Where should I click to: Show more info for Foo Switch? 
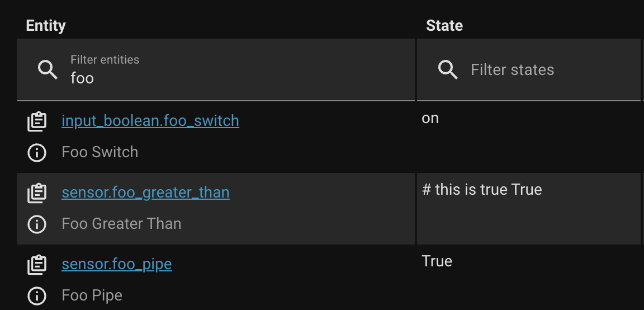pyautogui.click(x=37, y=152)
